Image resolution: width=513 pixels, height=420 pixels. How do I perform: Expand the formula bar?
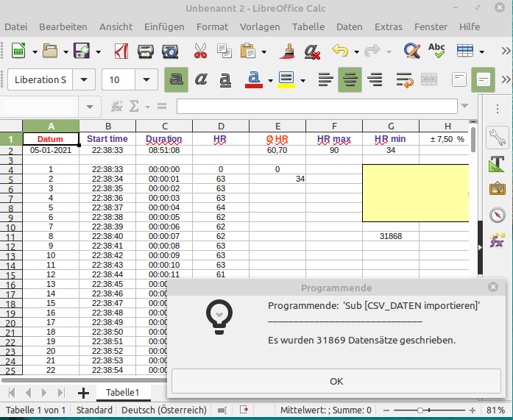[x=464, y=106]
